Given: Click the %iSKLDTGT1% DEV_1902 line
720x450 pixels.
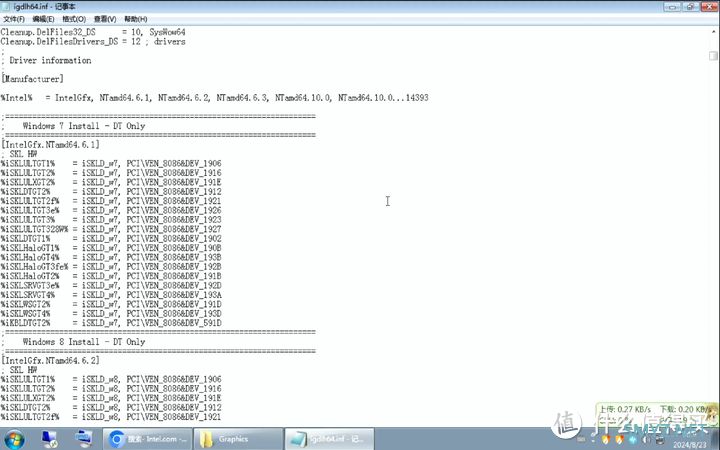Looking at the screenshot, I should (x=111, y=238).
